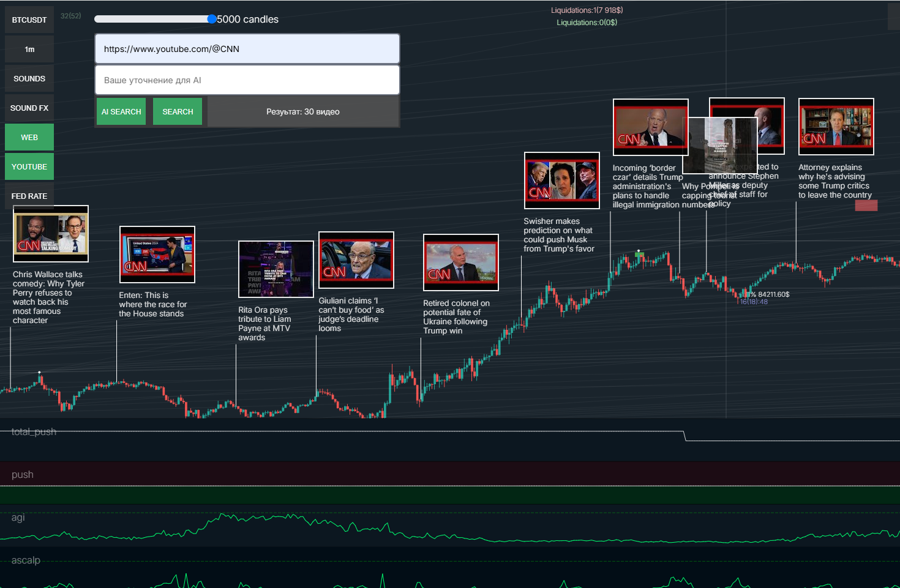Click the 'Giuliani claims' video caption
The image size is (900, 588).
351,314
